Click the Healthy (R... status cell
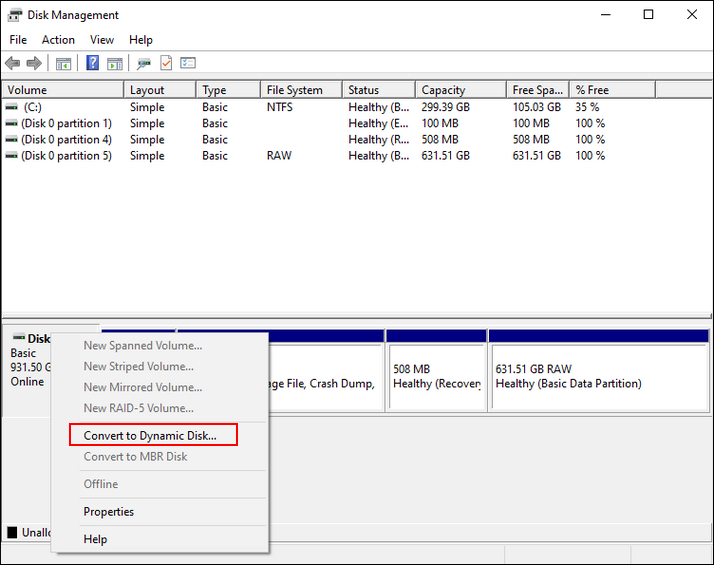The height and width of the screenshot is (565, 714). coord(378,139)
